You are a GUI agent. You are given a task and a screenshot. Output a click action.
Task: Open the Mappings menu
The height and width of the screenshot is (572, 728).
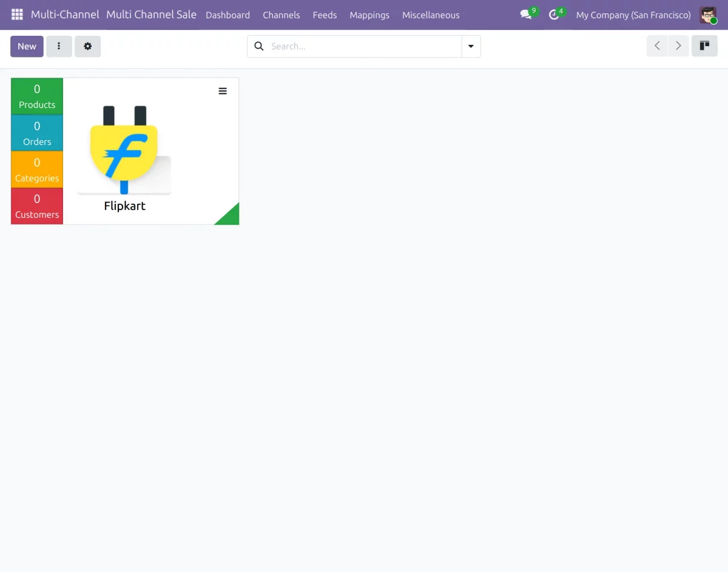(369, 15)
